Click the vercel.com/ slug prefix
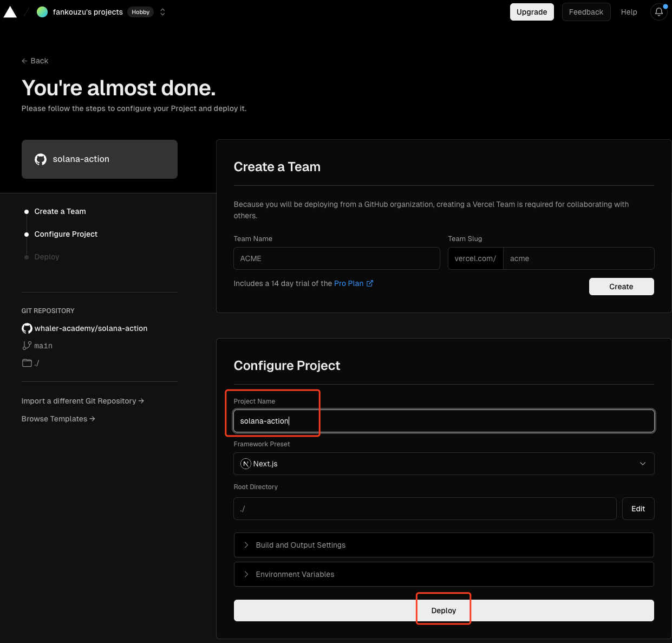The height and width of the screenshot is (643, 672). [x=475, y=258]
